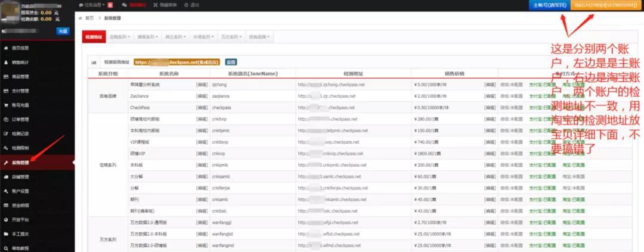The height and width of the screenshot is (252, 644).
Task: Open 首页信息 in the sidebar
Action: pyautogui.click(x=37, y=48)
